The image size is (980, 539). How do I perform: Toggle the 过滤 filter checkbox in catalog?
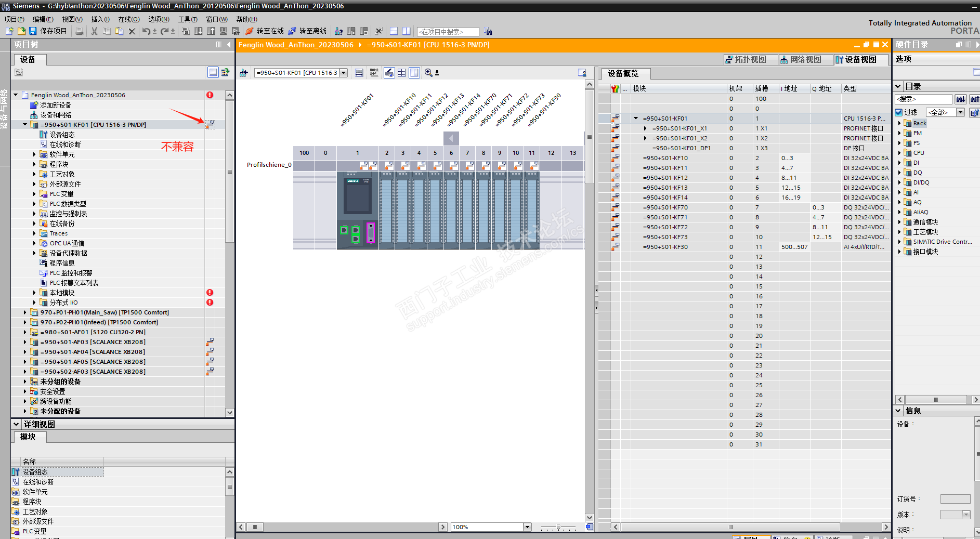[x=899, y=112]
